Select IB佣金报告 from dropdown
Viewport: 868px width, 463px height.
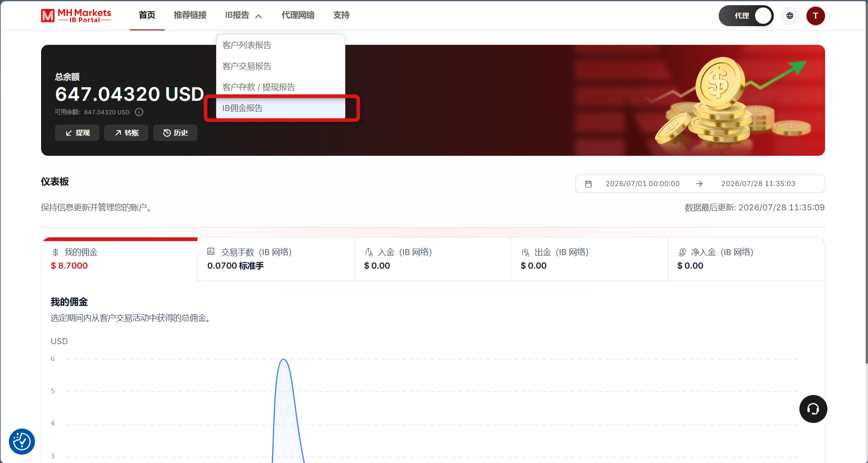pos(280,108)
